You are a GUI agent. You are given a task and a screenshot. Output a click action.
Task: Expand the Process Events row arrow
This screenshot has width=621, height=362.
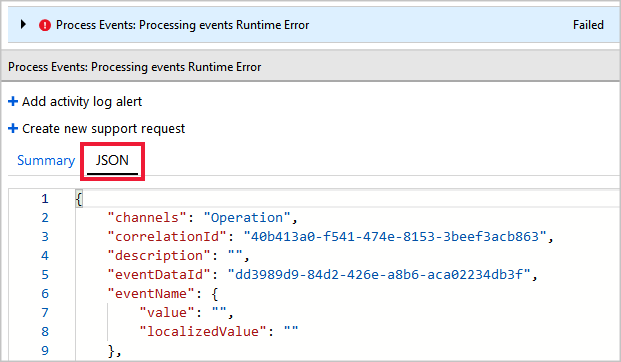[x=23, y=25]
